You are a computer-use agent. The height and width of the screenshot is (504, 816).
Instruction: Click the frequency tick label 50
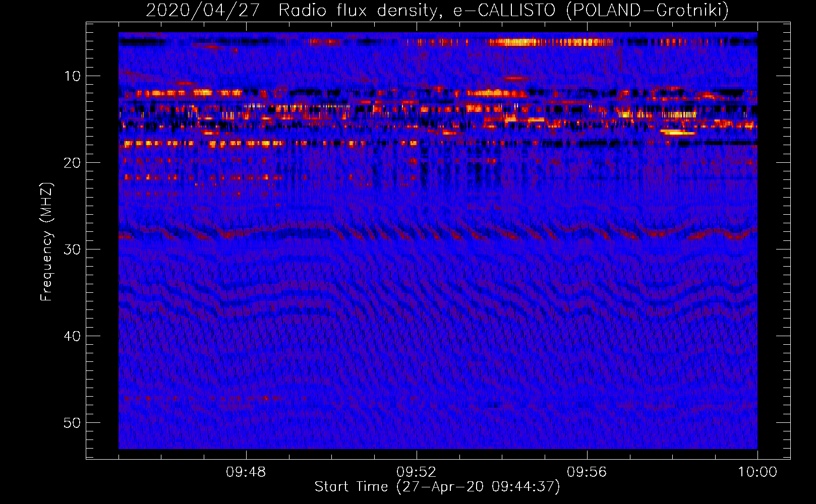[73, 423]
